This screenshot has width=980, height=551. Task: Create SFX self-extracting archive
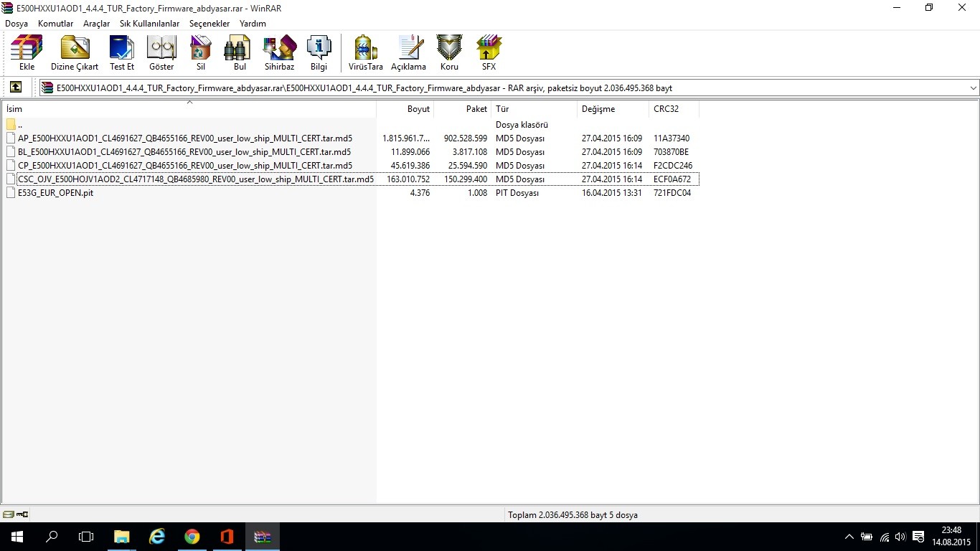[489, 53]
